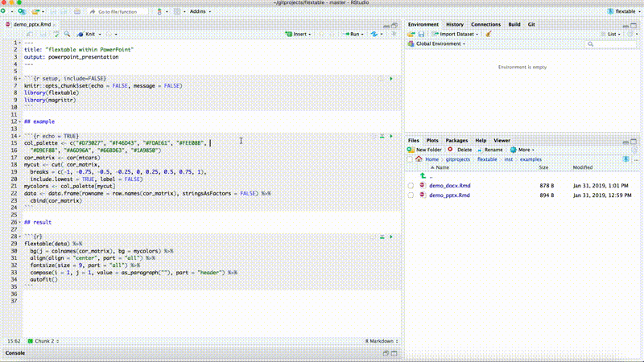Click the Insert chunk icon
This screenshot has width=644, height=362.
[x=289, y=34]
